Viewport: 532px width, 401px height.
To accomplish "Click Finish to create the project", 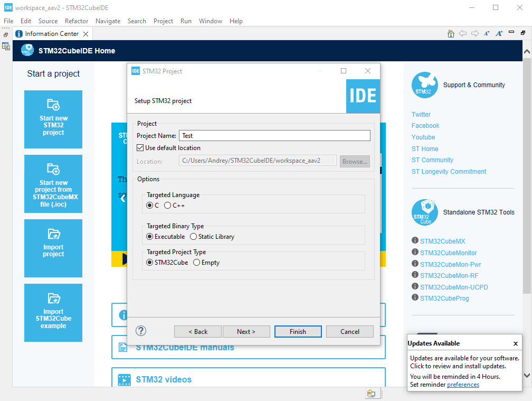I will (x=298, y=332).
